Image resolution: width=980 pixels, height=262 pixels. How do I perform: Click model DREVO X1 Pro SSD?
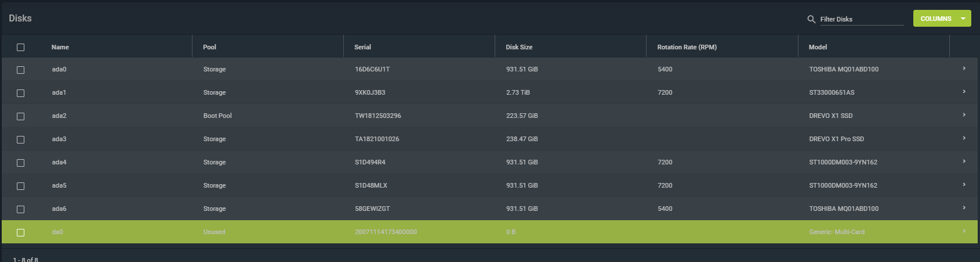[837, 139]
